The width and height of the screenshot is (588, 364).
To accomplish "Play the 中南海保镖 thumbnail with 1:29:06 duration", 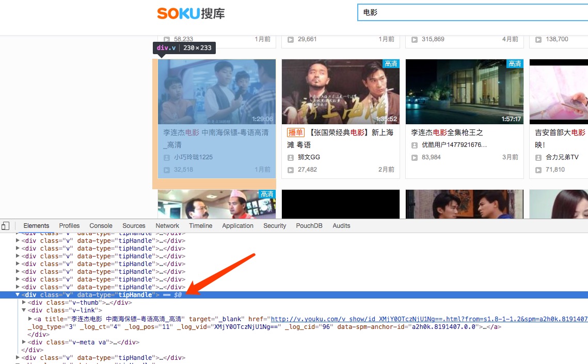I will [x=217, y=92].
